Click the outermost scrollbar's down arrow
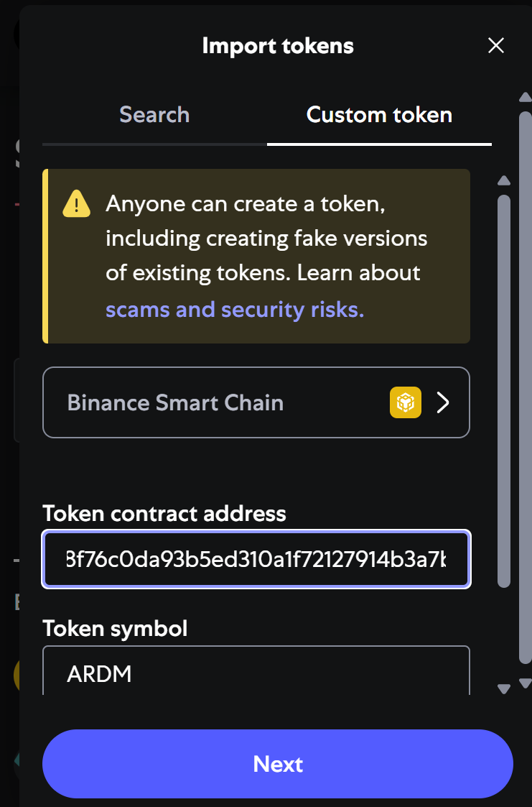The width and height of the screenshot is (532, 807). click(x=525, y=683)
